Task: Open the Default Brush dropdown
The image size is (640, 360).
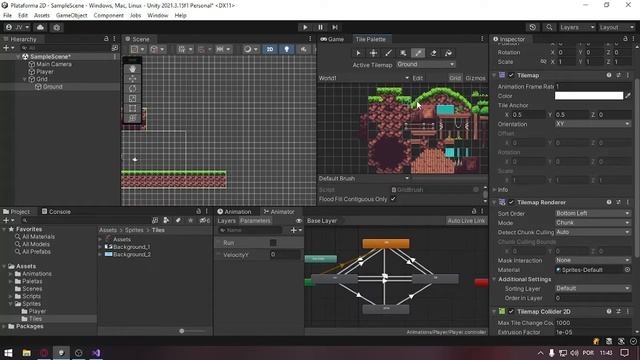Action: point(364,178)
